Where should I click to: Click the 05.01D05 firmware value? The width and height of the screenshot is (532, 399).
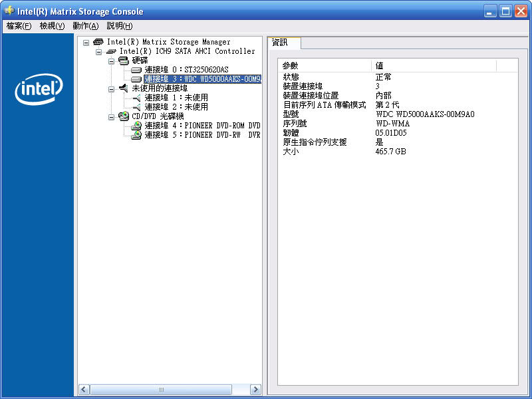click(x=391, y=133)
